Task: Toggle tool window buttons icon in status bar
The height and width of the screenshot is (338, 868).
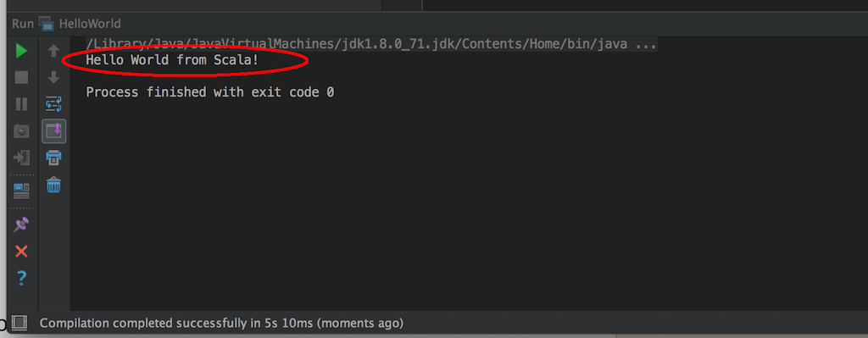Action: 19,323
